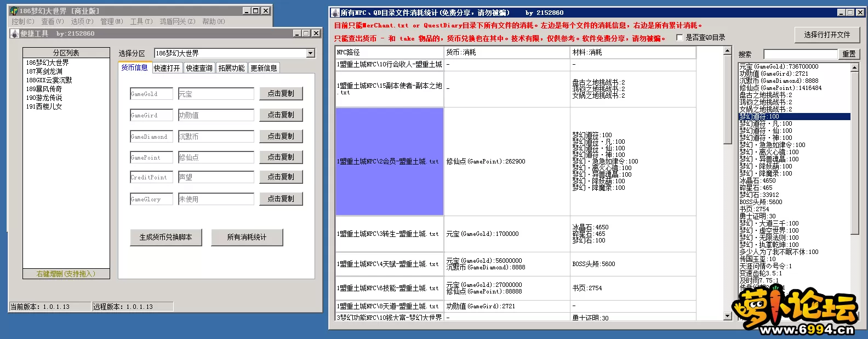The width and height of the screenshot is (868, 339).
Task: Copy the GamePoint row with 点击复制
Action: [281, 157]
